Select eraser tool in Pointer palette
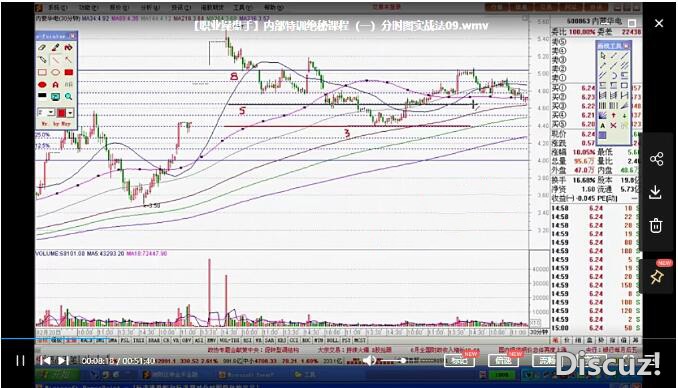 point(42,47)
